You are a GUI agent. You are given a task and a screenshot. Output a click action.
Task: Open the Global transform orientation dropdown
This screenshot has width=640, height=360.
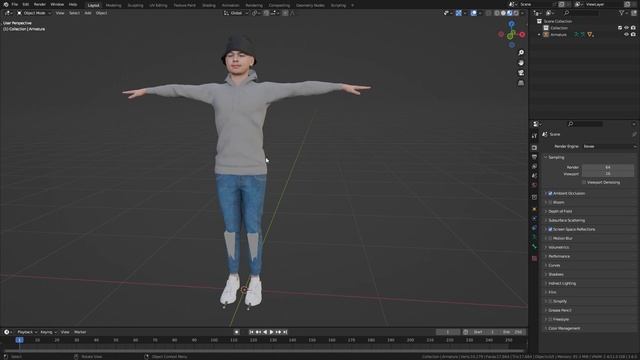(236, 13)
